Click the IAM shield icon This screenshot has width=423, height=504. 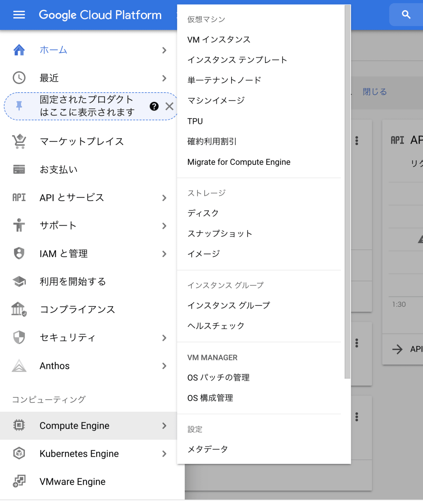(19, 254)
